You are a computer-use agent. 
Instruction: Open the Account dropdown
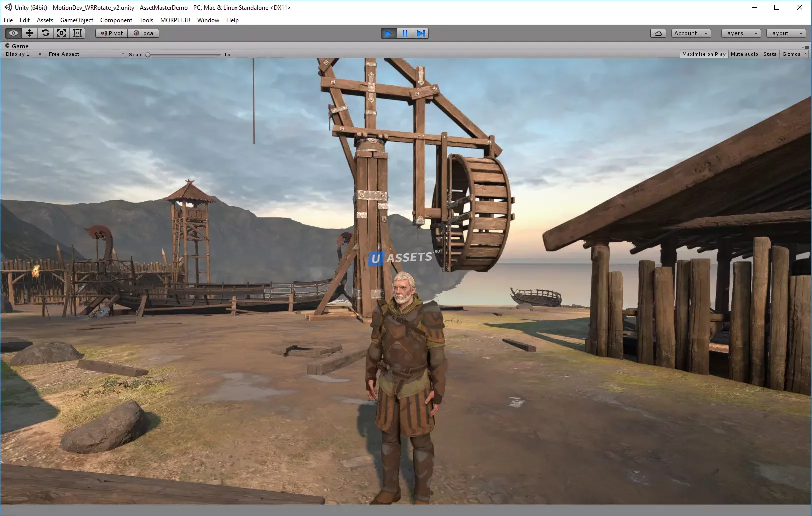click(x=691, y=33)
